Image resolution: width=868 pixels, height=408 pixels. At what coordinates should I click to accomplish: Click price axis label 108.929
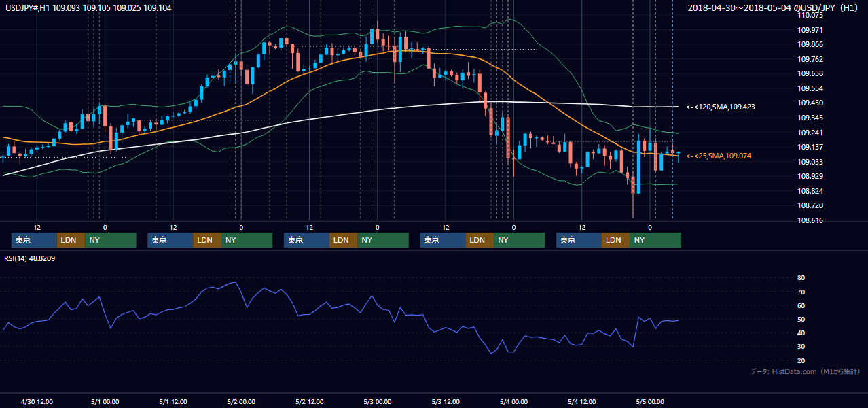click(x=811, y=176)
